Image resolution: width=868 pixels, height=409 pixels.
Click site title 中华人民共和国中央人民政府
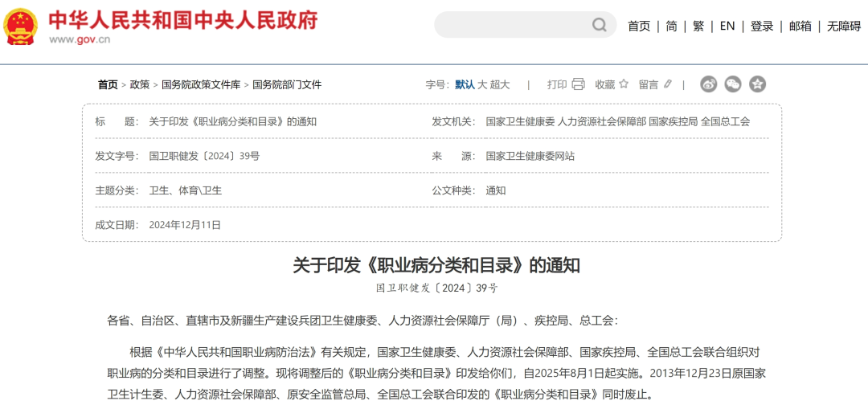pyautogui.click(x=183, y=20)
